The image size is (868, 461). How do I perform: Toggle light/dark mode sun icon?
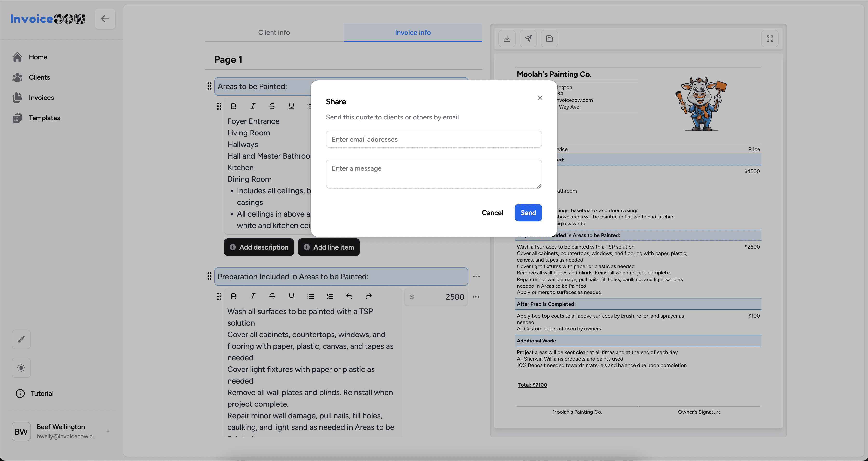[21, 368]
